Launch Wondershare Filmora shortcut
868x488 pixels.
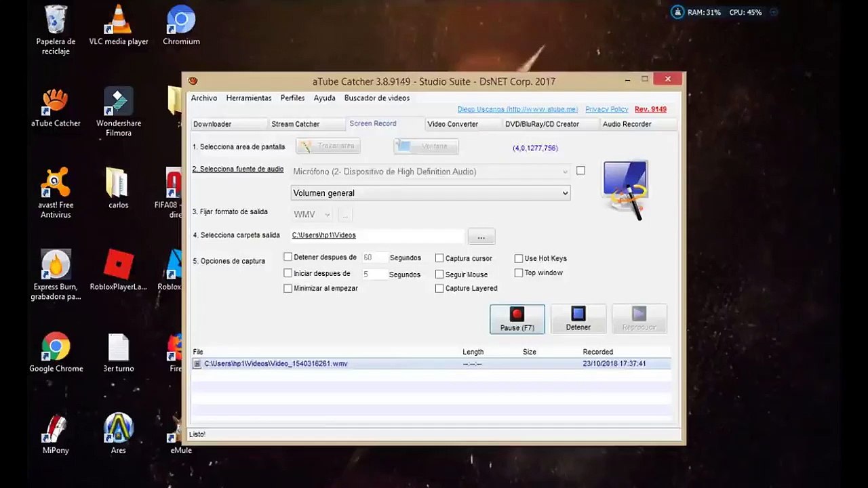click(119, 112)
